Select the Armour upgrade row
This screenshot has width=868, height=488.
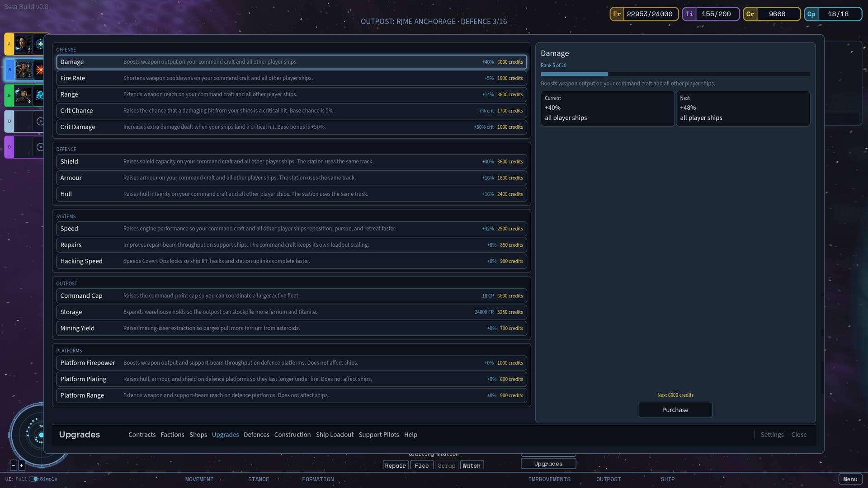pyautogui.click(x=292, y=178)
